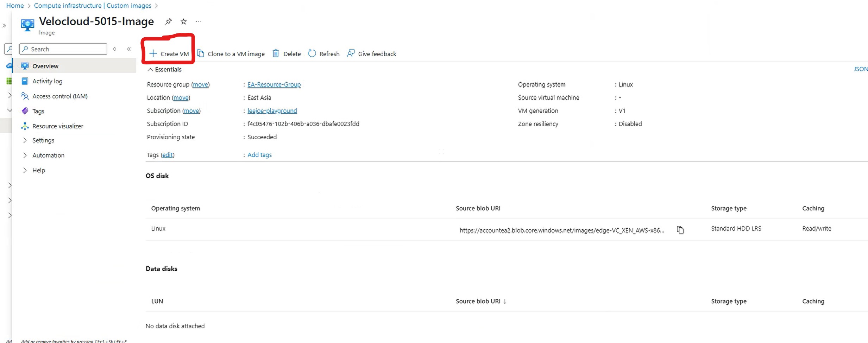Click the LUN column header

coord(157,301)
